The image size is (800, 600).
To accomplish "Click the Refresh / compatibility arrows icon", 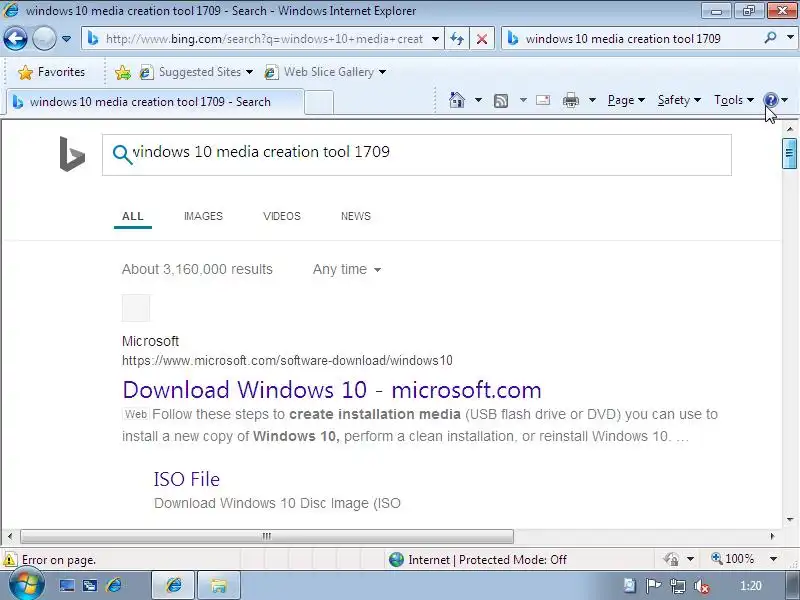I will pos(457,39).
